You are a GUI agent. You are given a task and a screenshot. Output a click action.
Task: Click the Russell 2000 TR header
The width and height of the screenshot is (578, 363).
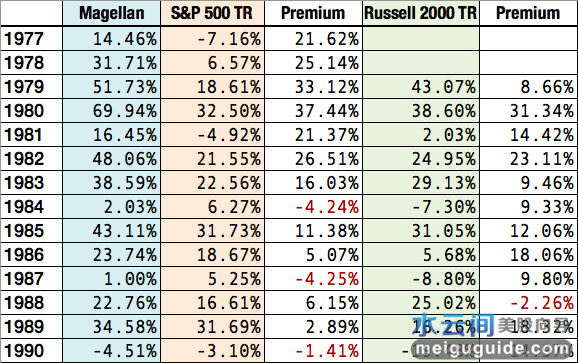point(421,13)
